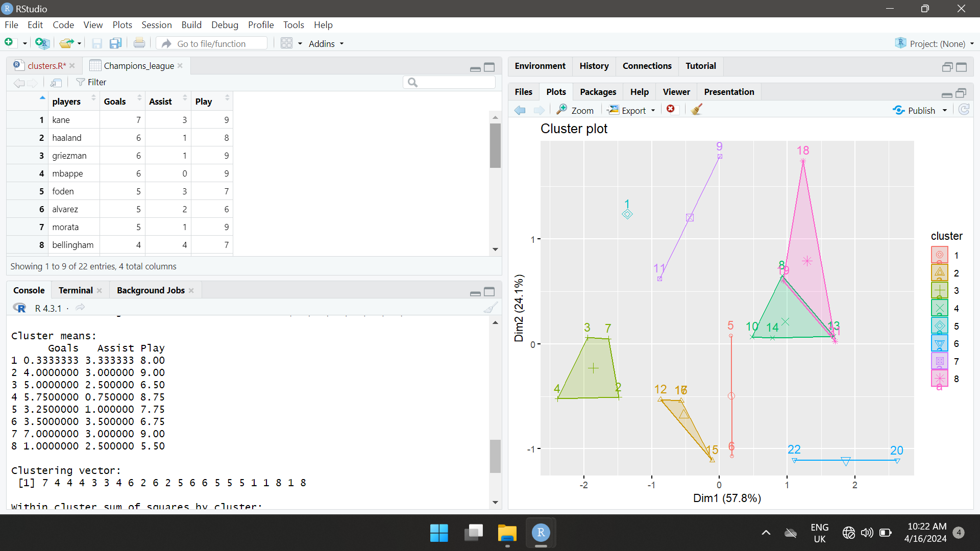
Task: Open the Plots menu
Action: 122,25
